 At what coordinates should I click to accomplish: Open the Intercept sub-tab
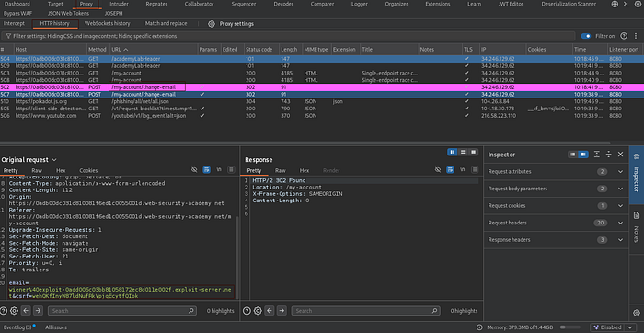point(14,23)
